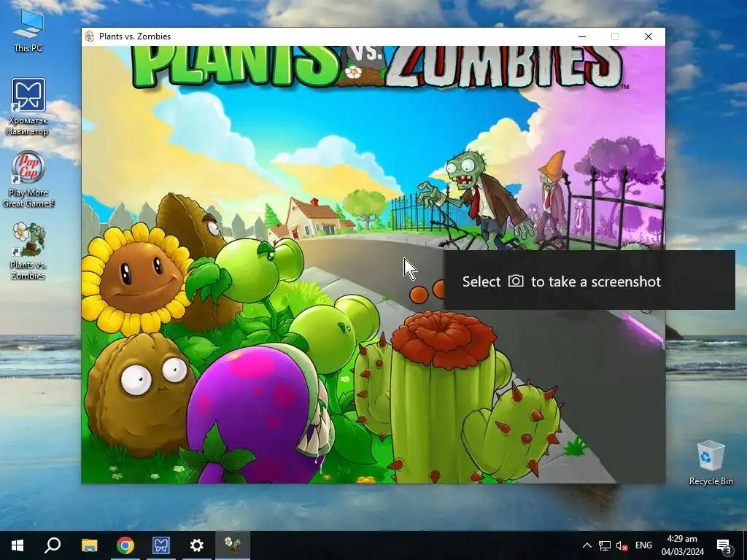Minimize the Plants vs. Zombies window

tap(581, 36)
